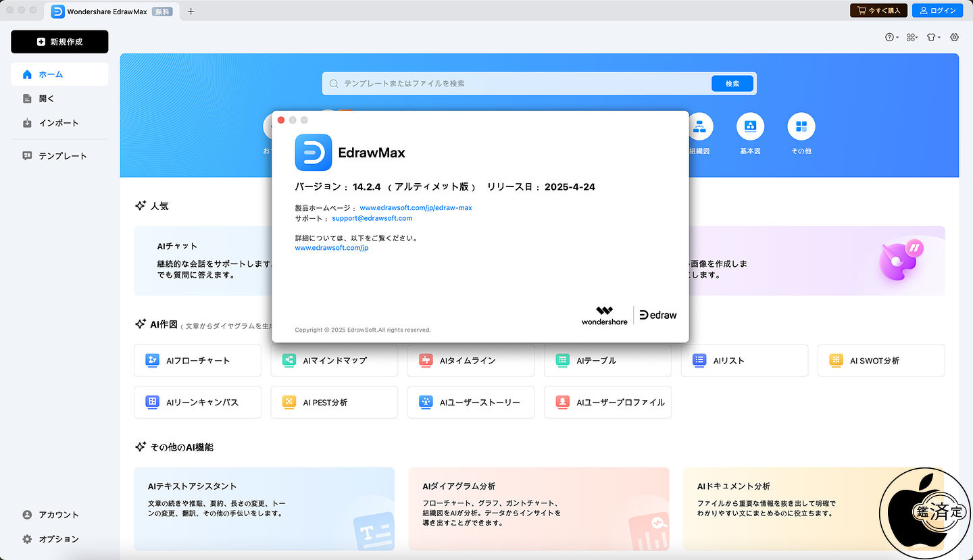Open the AIテキストアシスタント card
The width and height of the screenshot is (973, 560).
pos(264,509)
